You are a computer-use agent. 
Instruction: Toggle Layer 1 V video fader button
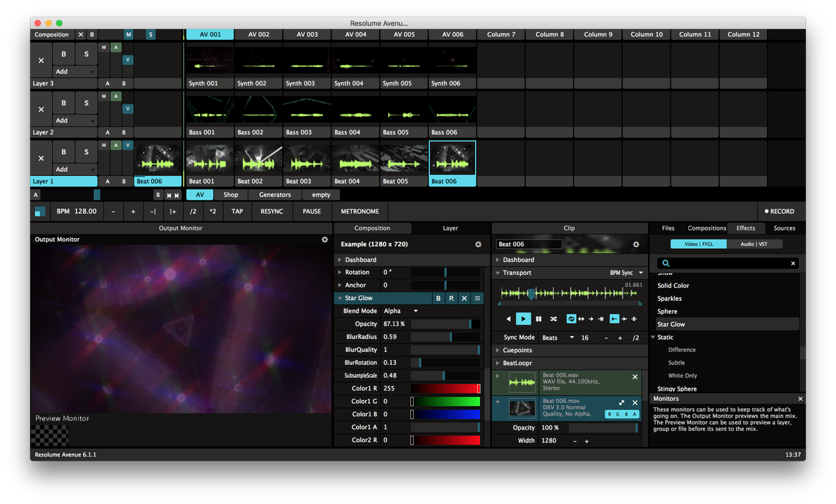pyautogui.click(x=127, y=145)
